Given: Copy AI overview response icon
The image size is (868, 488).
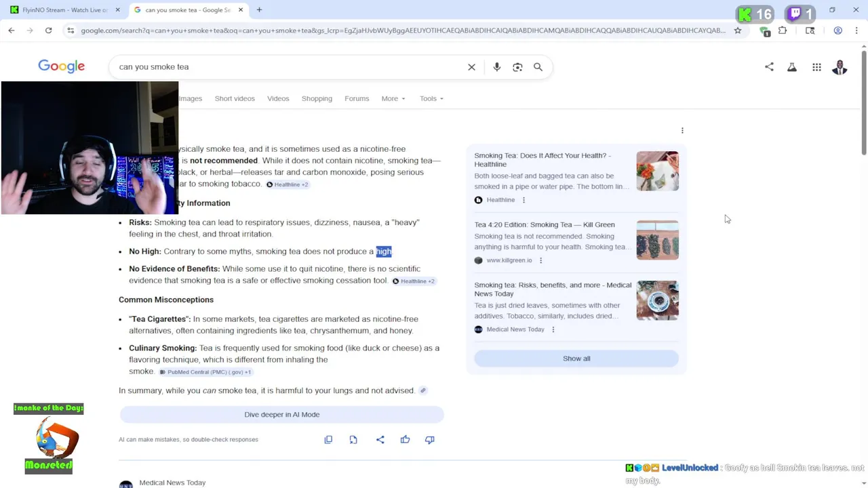Looking at the screenshot, I should click(328, 440).
